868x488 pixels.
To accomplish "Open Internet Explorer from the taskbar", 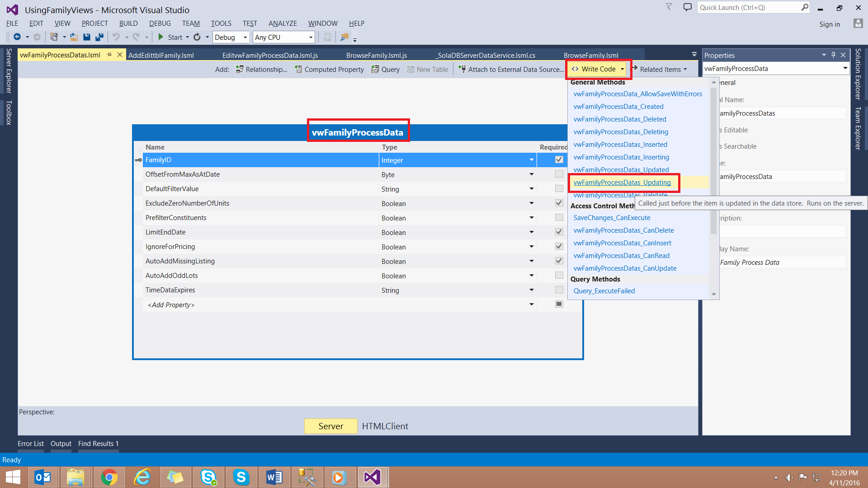I will [x=142, y=477].
